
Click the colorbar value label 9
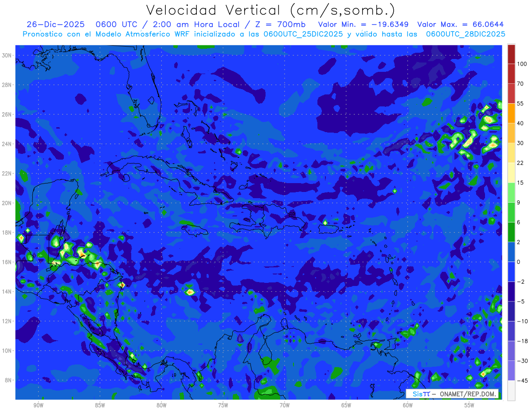519,203
